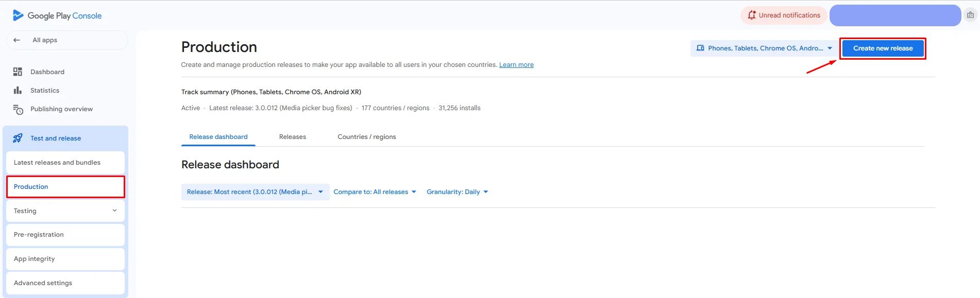Select the Release dashboard tab
The image size is (980, 298).
(x=218, y=137)
